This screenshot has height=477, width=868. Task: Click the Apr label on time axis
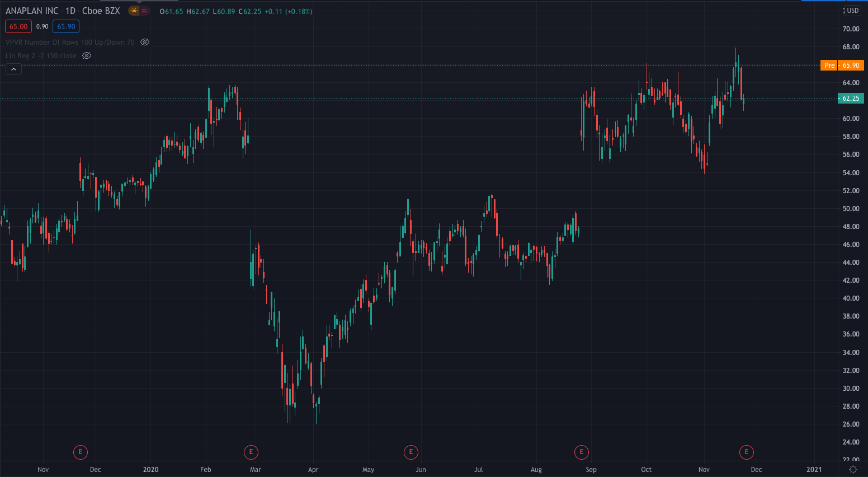(313, 469)
